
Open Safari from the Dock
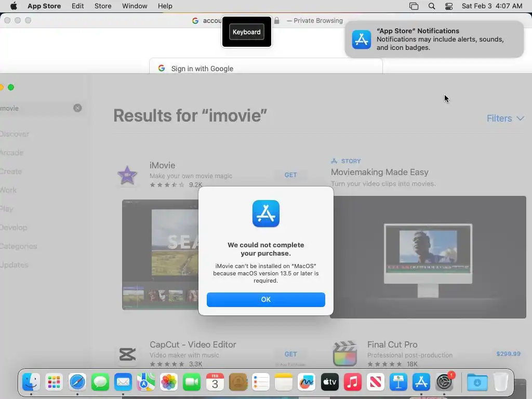tap(77, 382)
